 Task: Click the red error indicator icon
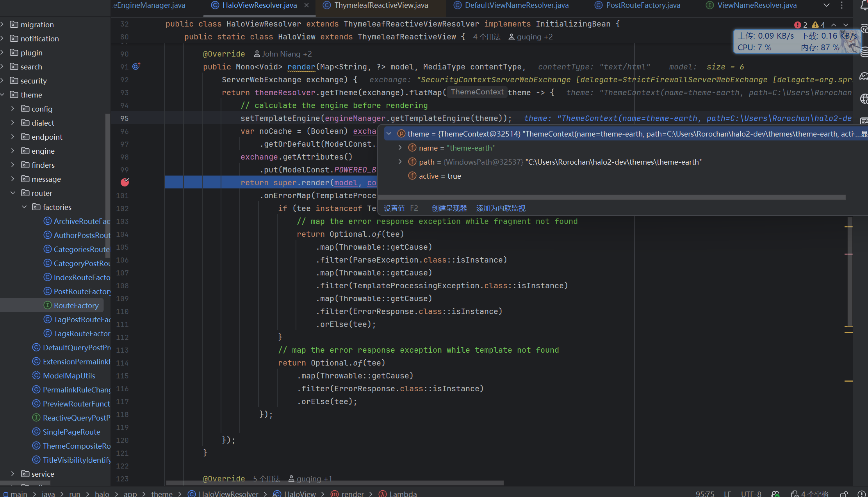(797, 25)
